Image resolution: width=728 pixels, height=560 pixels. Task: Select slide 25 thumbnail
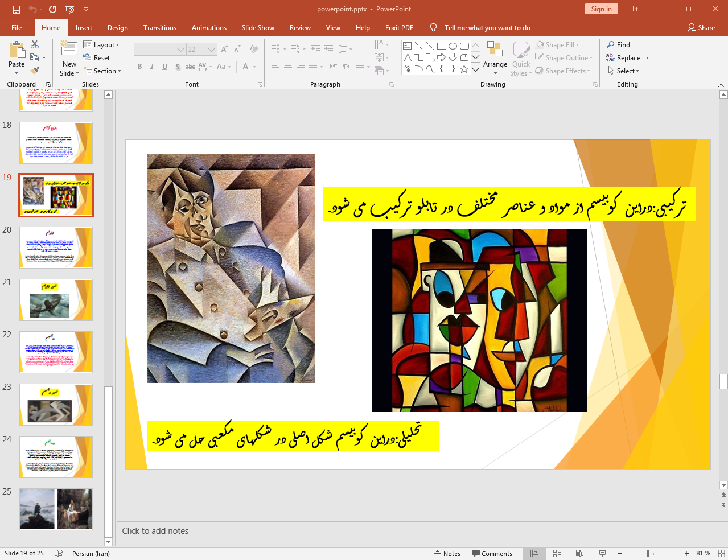tap(56, 509)
